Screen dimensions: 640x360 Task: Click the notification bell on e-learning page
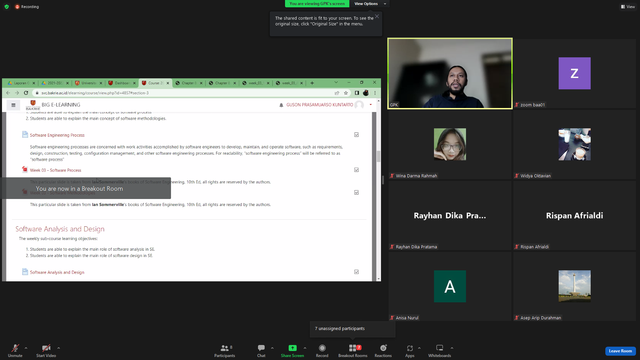pos(281,105)
